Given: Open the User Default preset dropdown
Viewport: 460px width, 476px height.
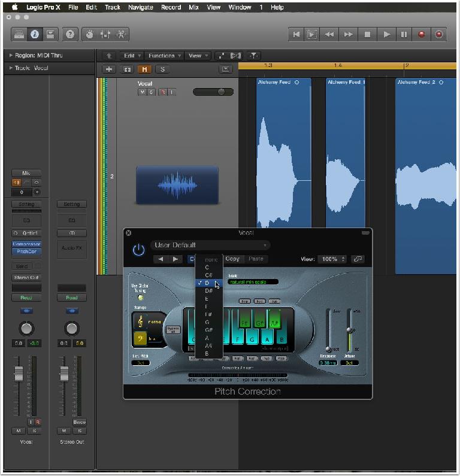Looking at the screenshot, I should pos(210,245).
